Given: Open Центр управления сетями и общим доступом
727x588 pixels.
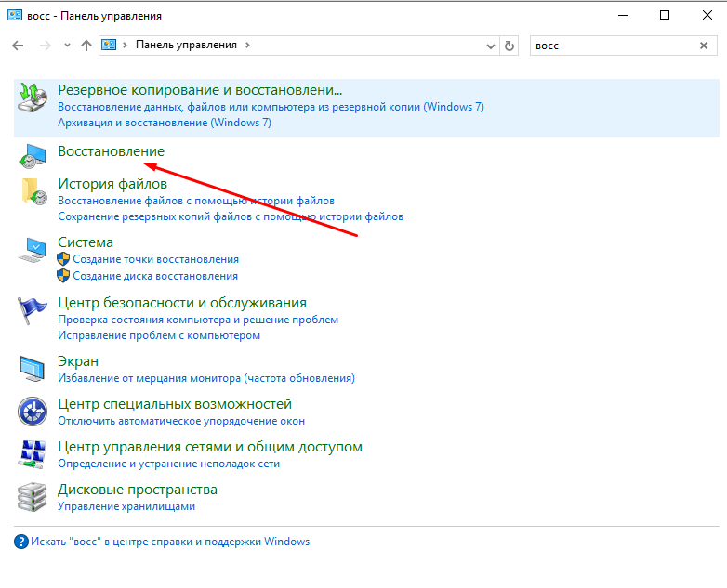Looking at the screenshot, I should [210, 447].
